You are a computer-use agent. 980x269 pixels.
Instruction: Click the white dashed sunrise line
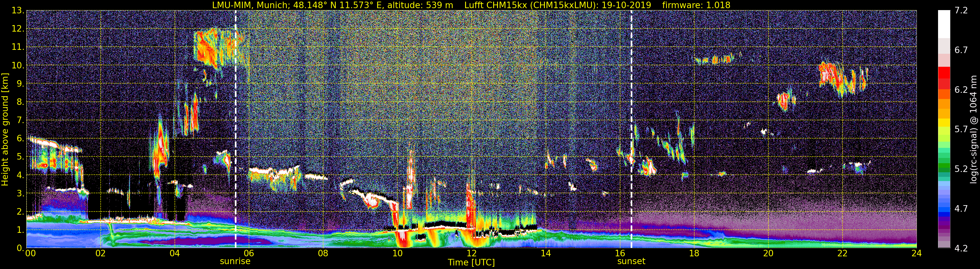coord(235,129)
